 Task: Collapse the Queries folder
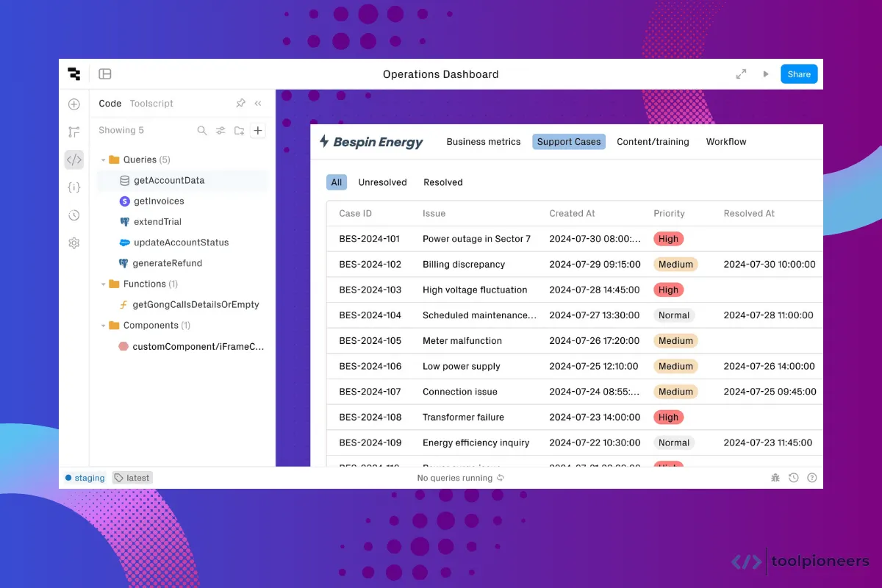104,159
